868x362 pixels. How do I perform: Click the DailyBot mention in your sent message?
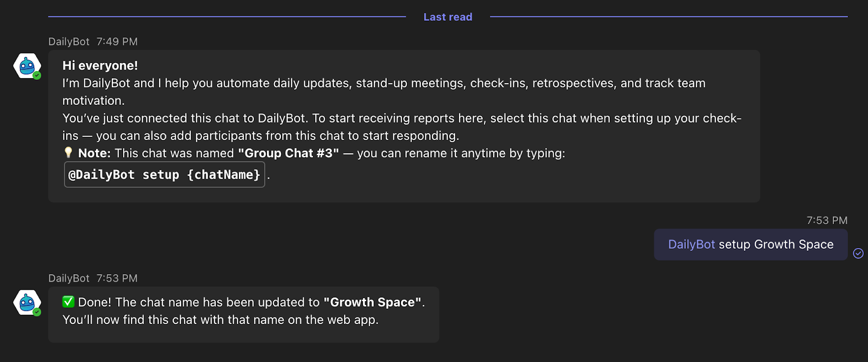[x=692, y=244]
